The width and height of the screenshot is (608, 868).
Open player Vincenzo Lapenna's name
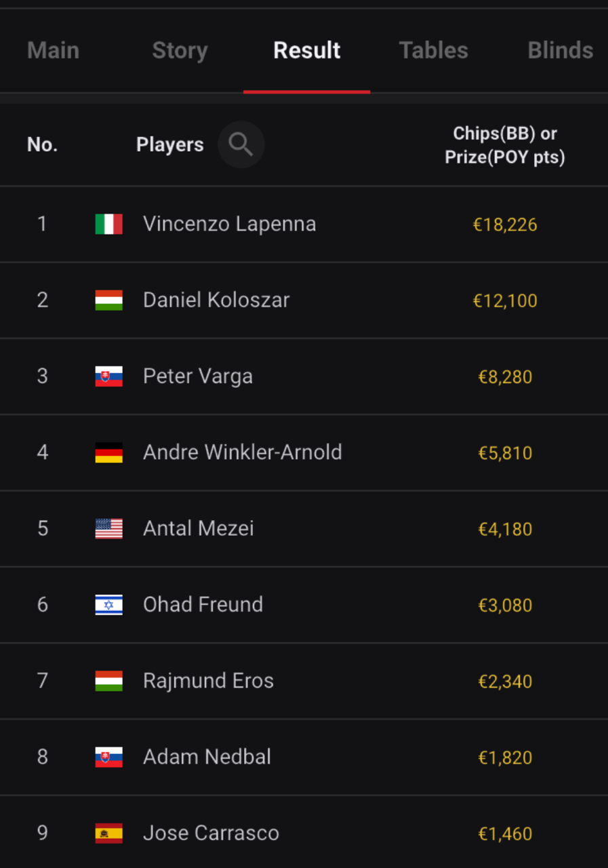pyautogui.click(x=230, y=224)
